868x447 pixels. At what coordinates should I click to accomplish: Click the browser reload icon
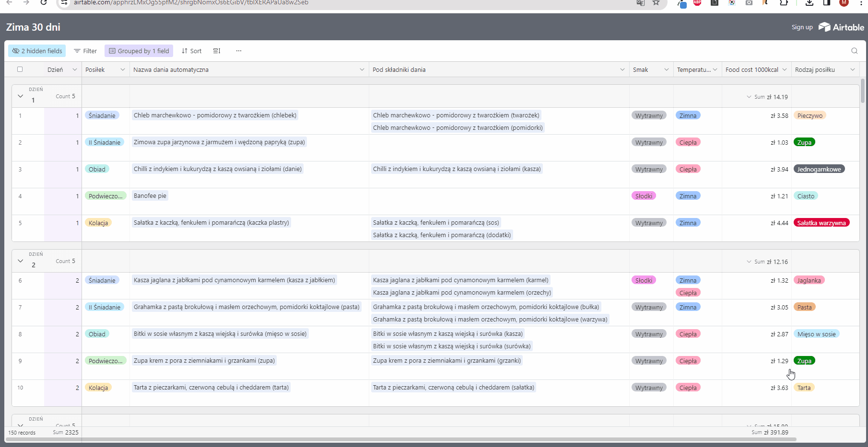coord(44,2)
